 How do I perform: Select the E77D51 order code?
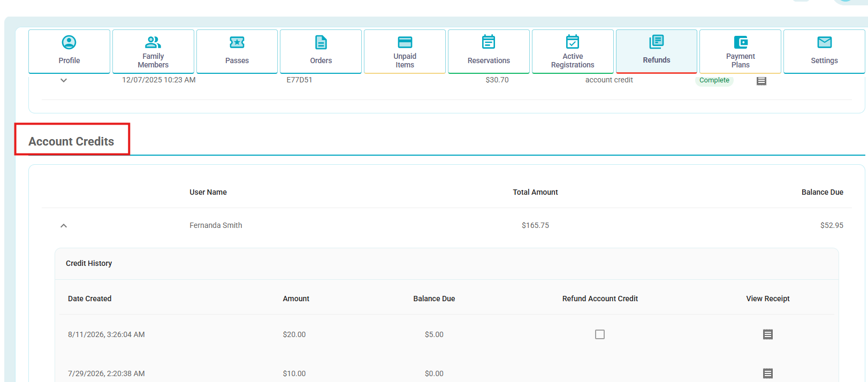pos(300,80)
